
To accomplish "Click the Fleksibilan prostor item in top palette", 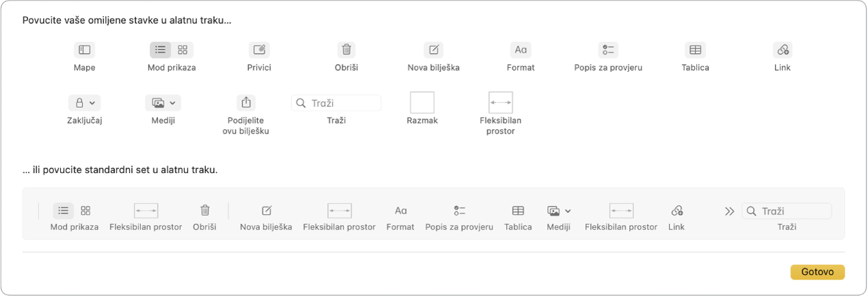I will click(501, 103).
